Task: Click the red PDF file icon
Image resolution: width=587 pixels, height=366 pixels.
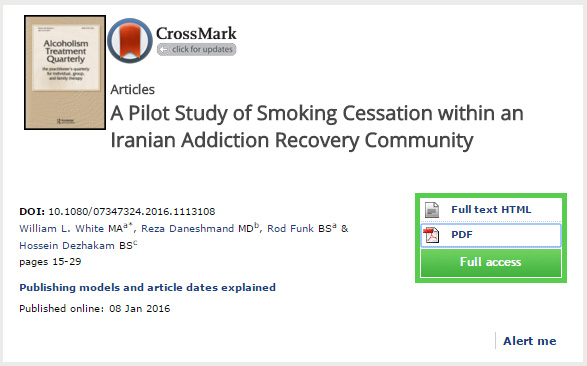Action: click(431, 235)
